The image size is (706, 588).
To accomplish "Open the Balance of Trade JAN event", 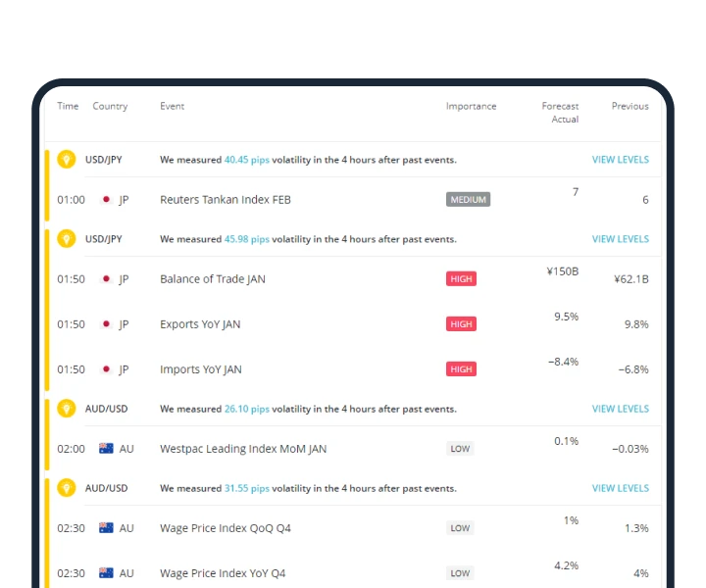I will [x=213, y=279].
